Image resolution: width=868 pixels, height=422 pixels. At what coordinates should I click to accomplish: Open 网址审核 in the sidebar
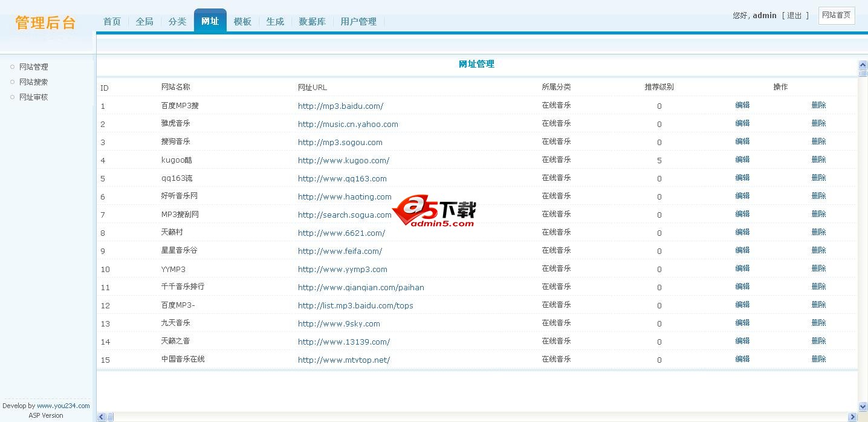pos(34,97)
